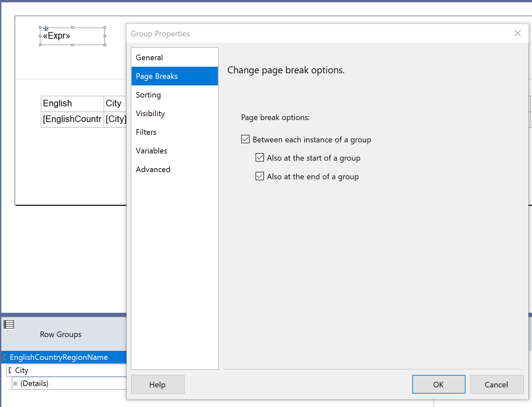
Task: Cancel the Group Properties dialog
Action: pyautogui.click(x=497, y=384)
